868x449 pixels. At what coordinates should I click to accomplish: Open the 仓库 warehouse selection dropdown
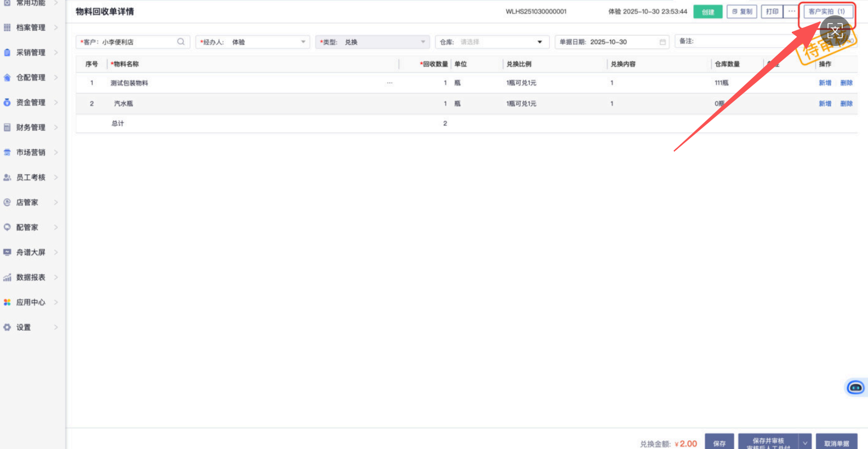point(539,42)
